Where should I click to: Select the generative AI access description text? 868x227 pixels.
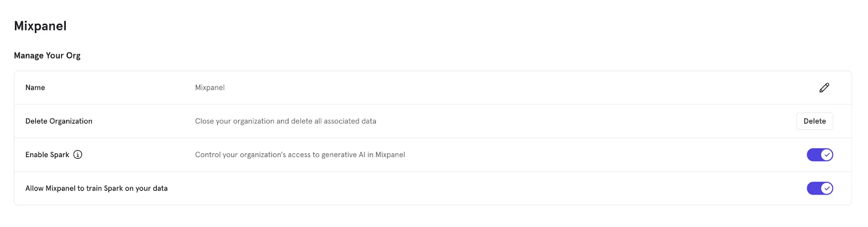click(300, 155)
